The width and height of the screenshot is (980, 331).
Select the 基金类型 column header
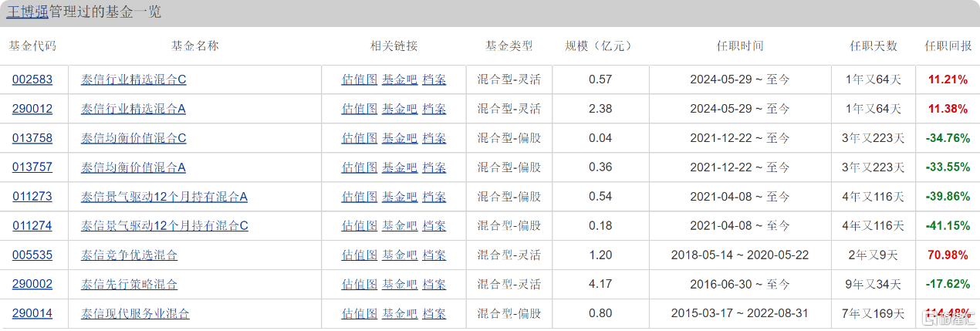pos(509,46)
